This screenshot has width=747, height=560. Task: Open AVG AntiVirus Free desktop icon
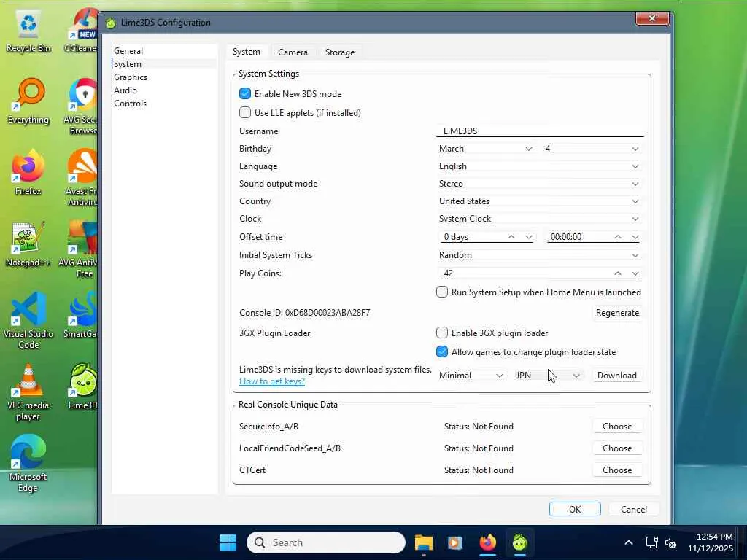[x=79, y=249]
